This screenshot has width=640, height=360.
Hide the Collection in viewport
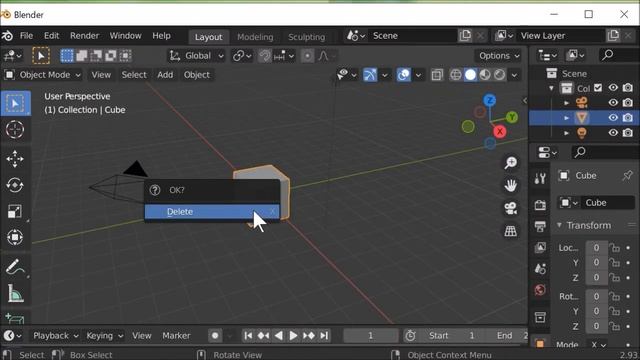click(613, 88)
